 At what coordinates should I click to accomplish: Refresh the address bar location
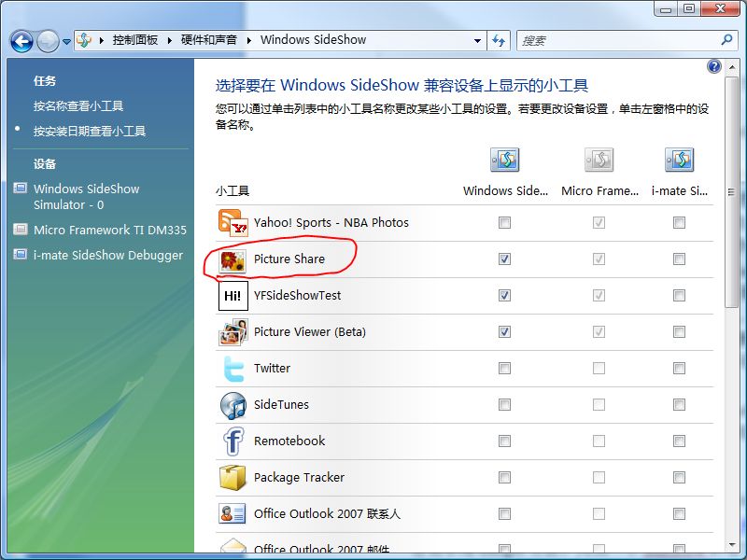499,40
